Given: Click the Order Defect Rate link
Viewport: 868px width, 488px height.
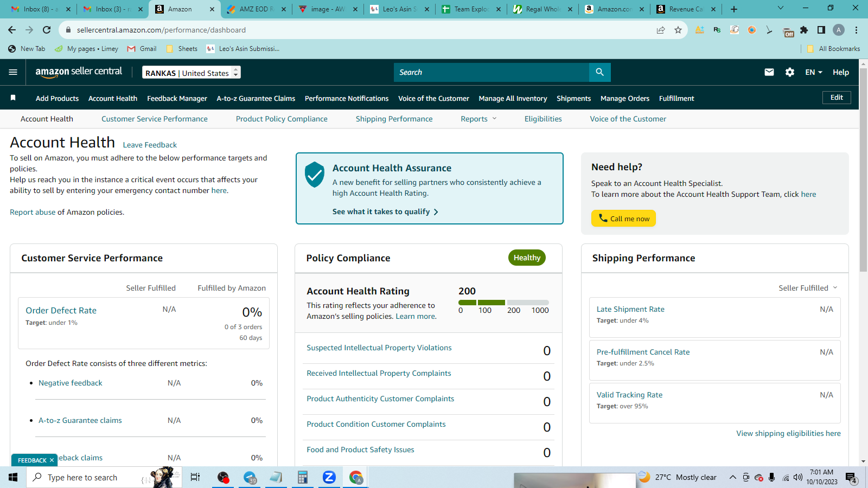Looking at the screenshot, I should pyautogui.click(x=61, y=310).
